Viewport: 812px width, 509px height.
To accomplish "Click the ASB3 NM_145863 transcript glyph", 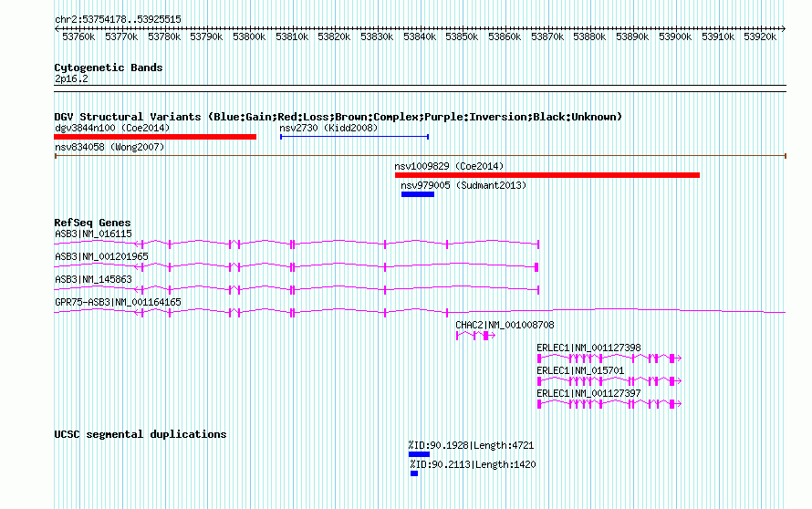I will (297, 289).
